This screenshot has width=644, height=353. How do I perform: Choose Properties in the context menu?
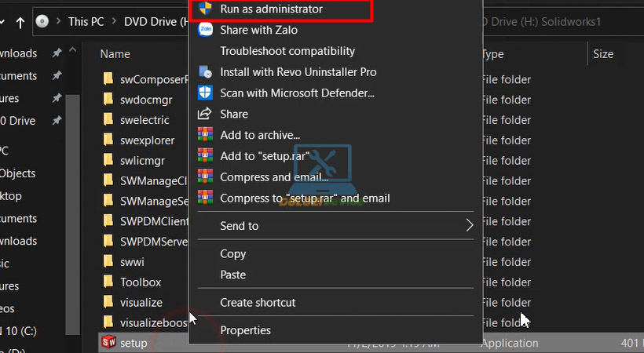click(245, 330)
